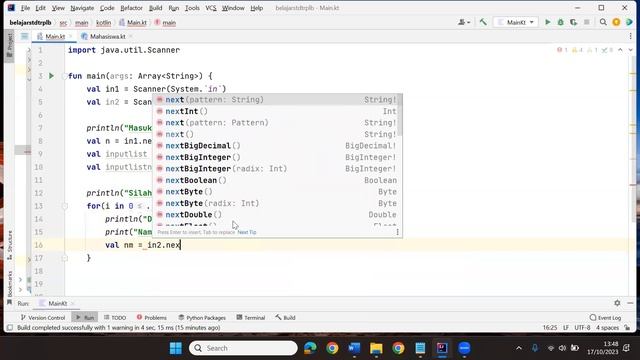Viewport: 640px width, 360px height.
Task: Open the editor tabs options three-dot menu
Action: click(631, 36)
